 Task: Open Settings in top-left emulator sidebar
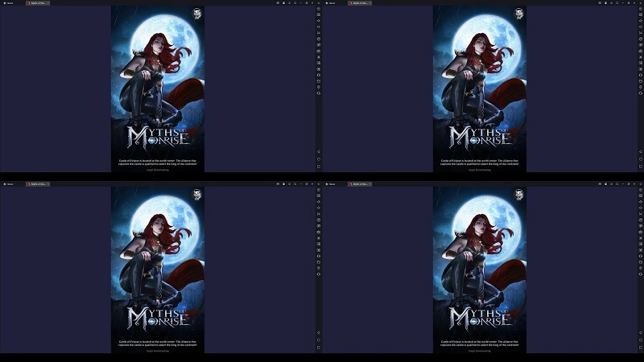tap(319, 9)
